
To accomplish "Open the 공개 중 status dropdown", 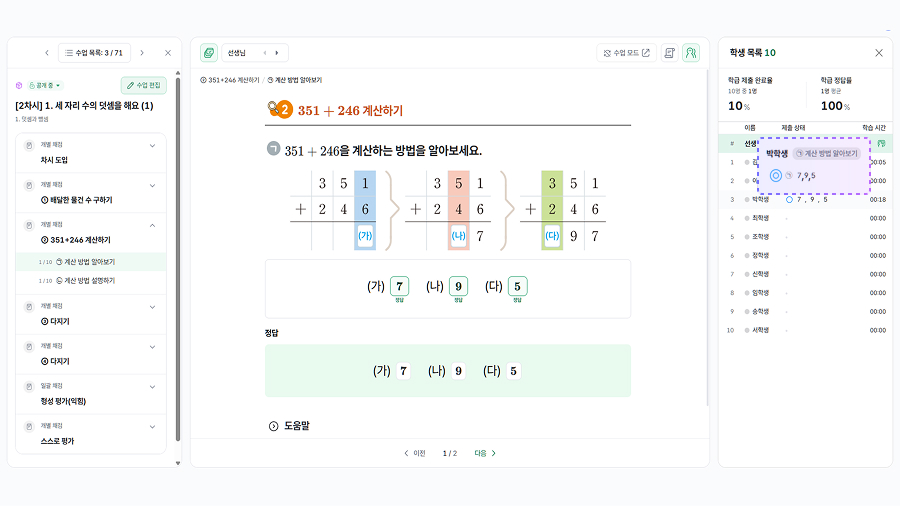I will pyautogui.click(x=44, y=86).
